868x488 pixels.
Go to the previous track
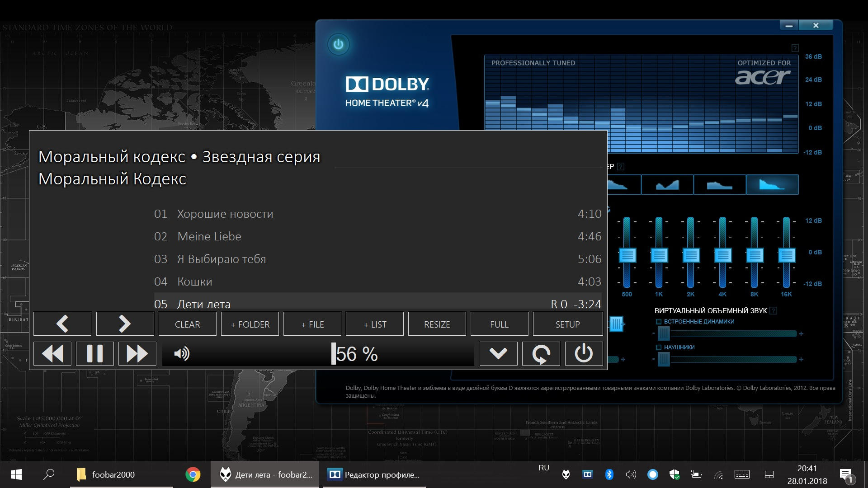point(52,353)
